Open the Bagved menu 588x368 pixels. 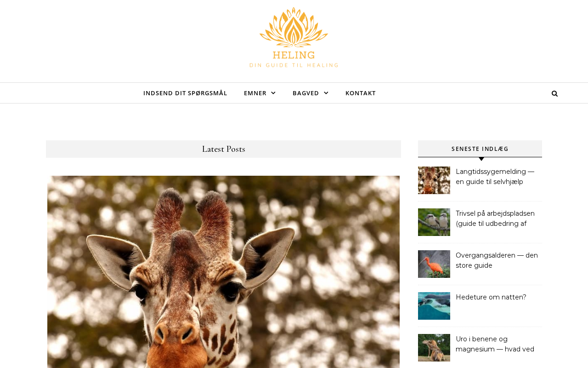[305, 93]
